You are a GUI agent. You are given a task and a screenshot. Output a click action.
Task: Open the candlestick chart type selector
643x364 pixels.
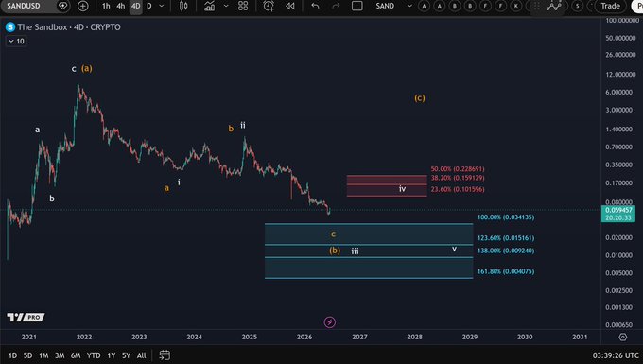click(183, 6)
